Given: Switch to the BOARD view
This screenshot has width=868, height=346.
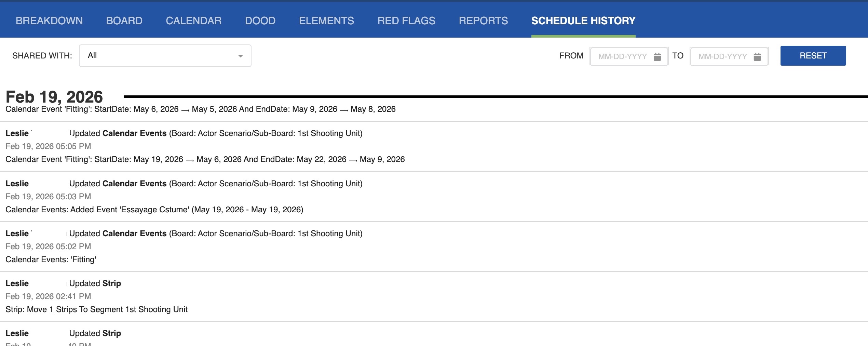Looking at the screenshot, I should (x=124, y=20).
